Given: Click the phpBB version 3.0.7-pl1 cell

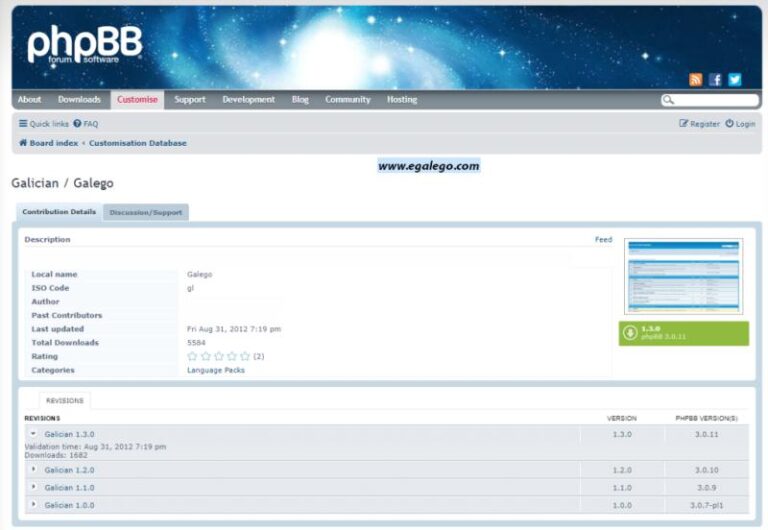Looking at the screenshot, I should point(707,505).
